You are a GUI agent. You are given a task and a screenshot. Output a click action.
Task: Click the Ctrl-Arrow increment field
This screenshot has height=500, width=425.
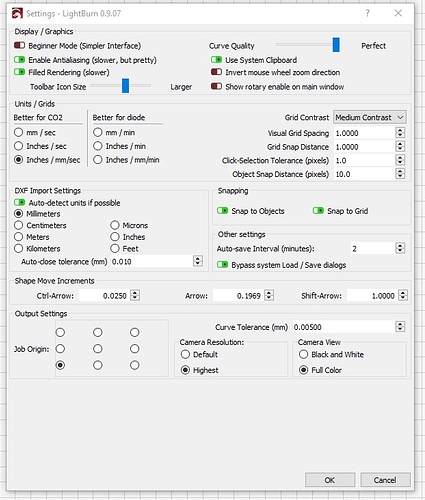pyautogui.click(x=104, y=295)
